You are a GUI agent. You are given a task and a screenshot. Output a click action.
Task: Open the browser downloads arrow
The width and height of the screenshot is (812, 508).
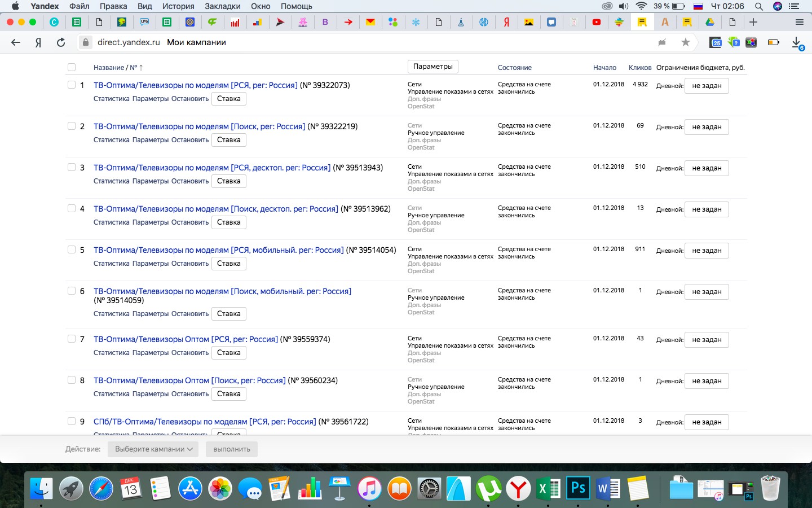coord(796,42)
